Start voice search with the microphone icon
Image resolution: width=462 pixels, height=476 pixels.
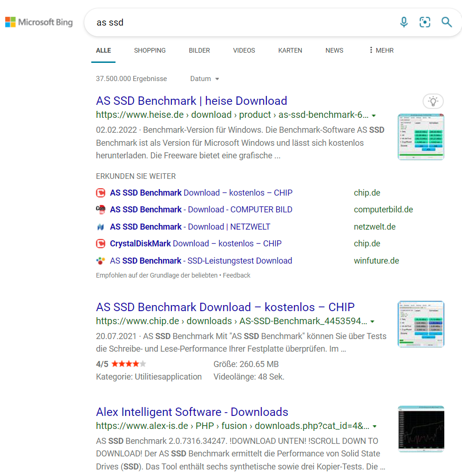pos(404,22)
